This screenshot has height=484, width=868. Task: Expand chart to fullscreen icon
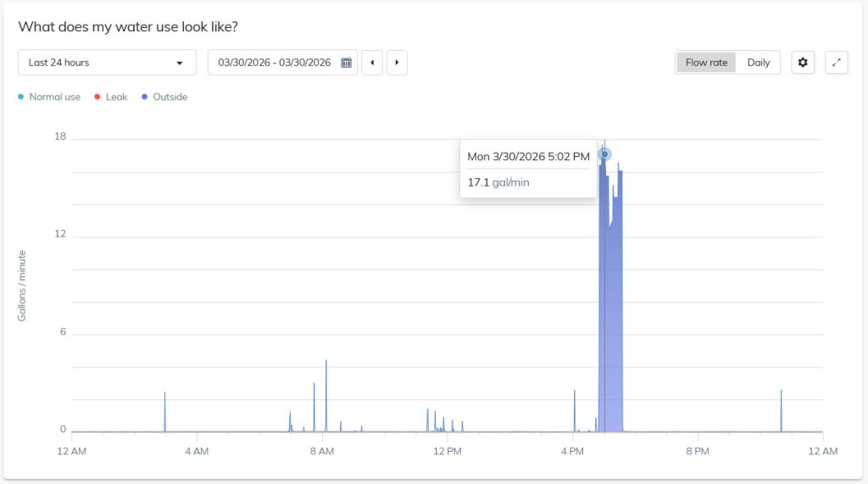click(x=837, y=63)
